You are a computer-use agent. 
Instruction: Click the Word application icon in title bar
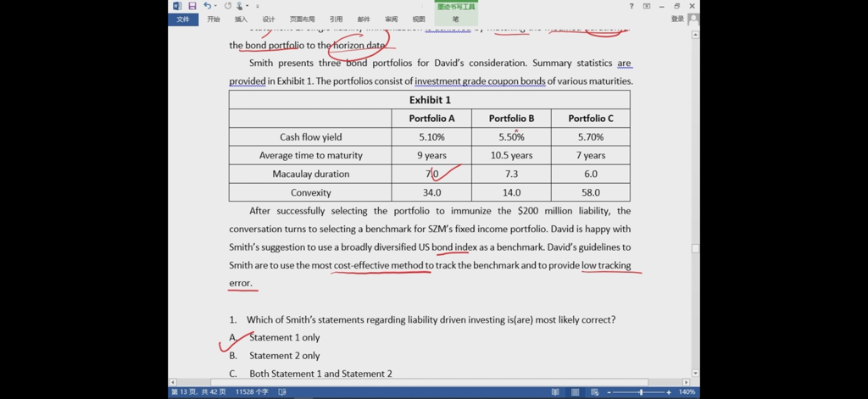[x=177, y=6]
